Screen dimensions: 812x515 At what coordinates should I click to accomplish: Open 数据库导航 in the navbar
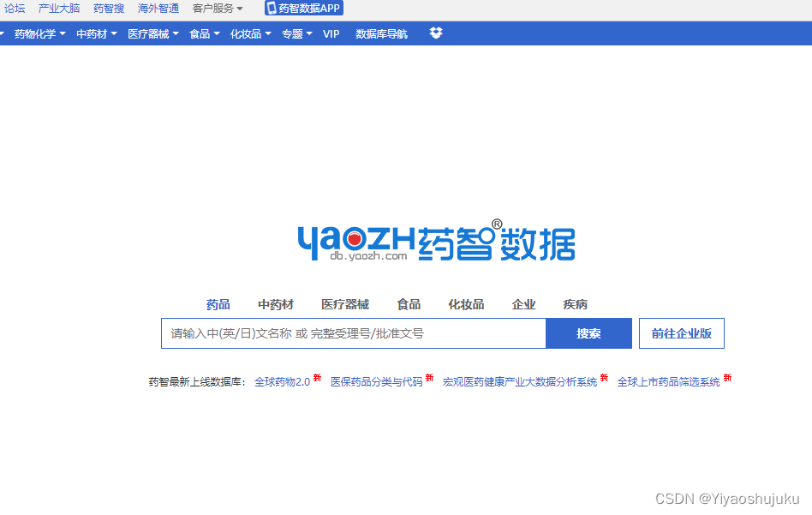point(381,33)
